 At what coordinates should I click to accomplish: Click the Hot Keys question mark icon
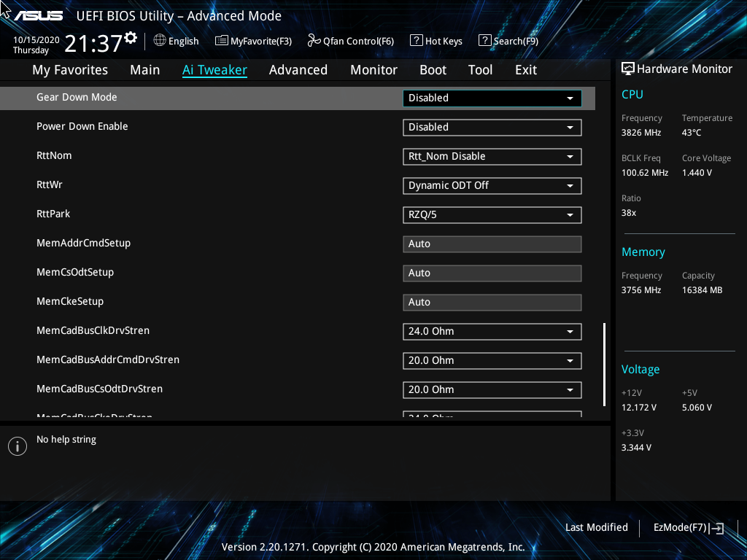click(x=416, y=41)
